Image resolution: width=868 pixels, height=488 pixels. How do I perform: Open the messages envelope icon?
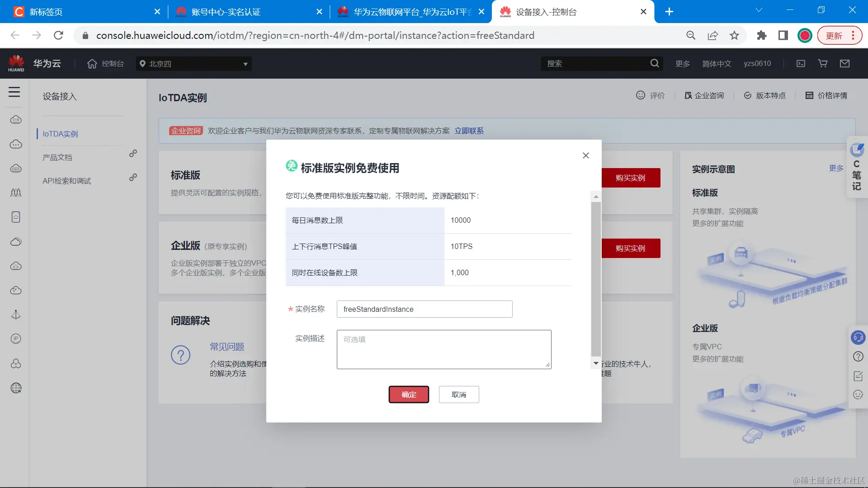[844, 64]
